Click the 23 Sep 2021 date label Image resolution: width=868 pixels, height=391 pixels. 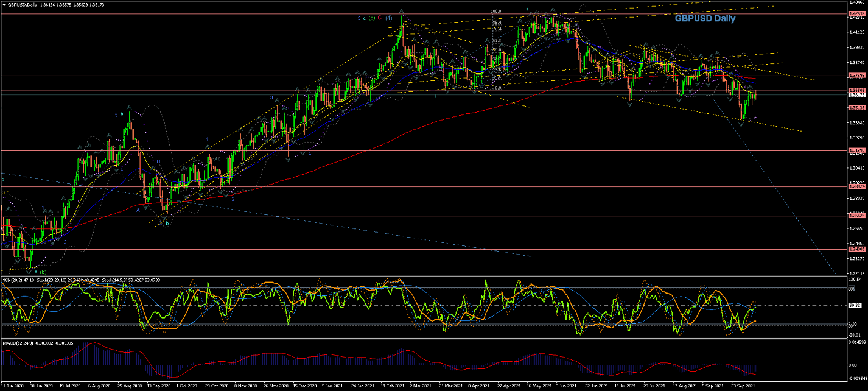[744, 386]
